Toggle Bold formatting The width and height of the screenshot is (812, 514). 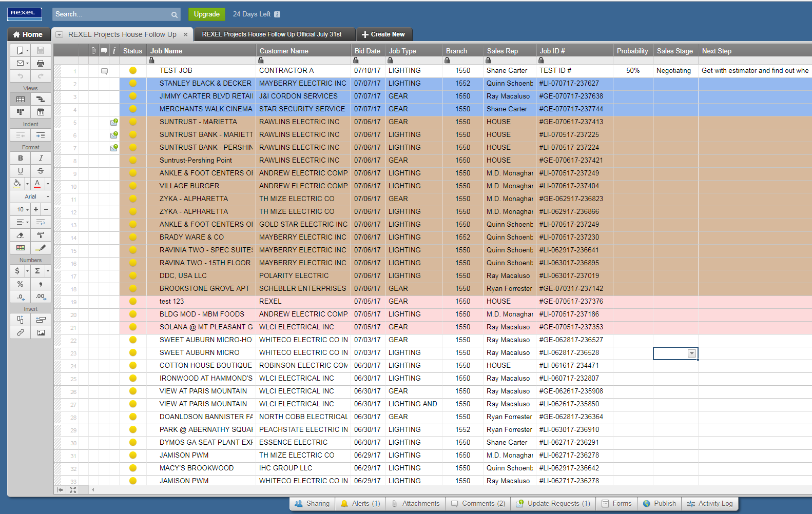point(20,158)
